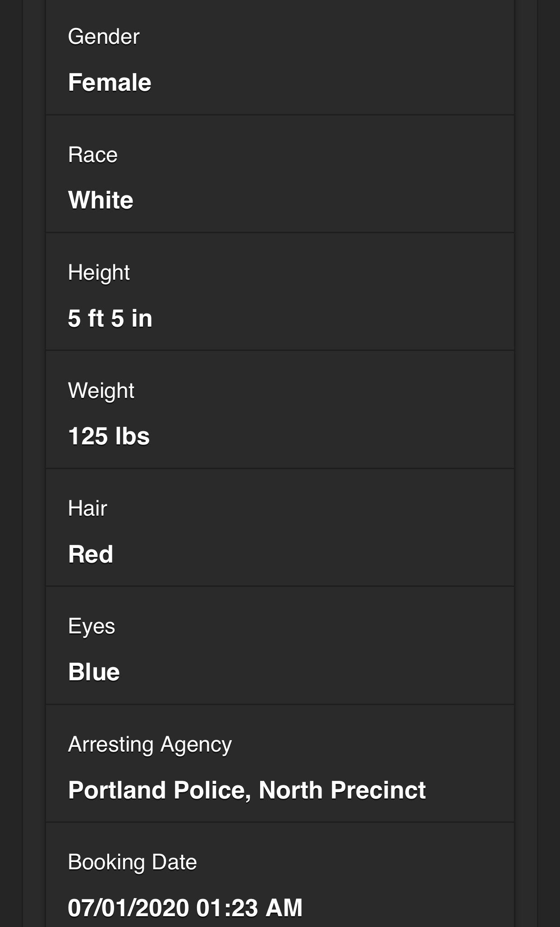Click the Height field label

99,272
